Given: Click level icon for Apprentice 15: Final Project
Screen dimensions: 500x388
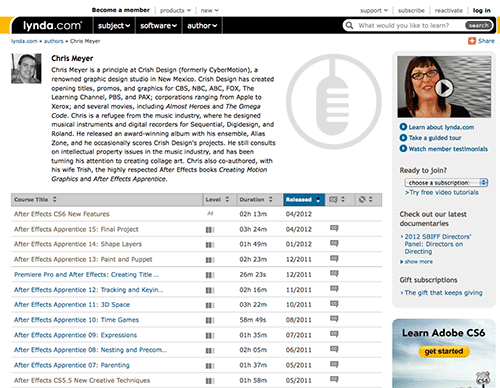Looking at the screenshot, I should click(210, 230).
